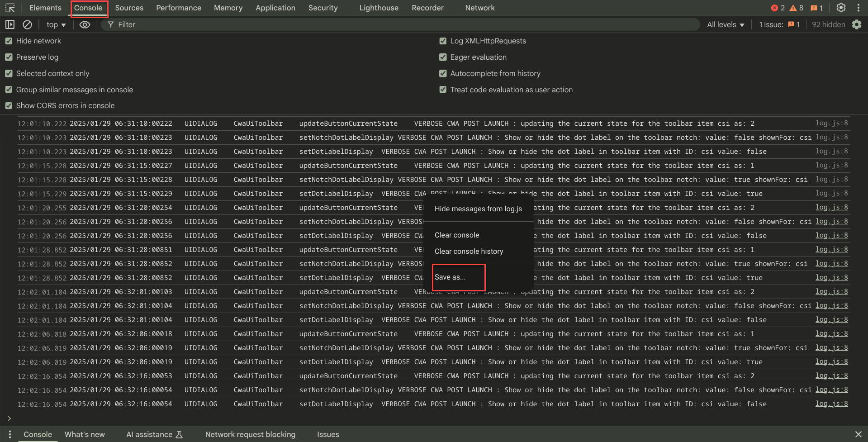Open log.js:8 link in last log row
This screenshot has width=868, height=442.
(x=831, y=404)
